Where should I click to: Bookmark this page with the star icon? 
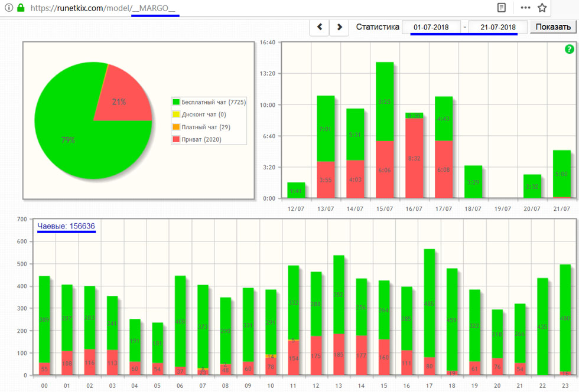(542, 8)
